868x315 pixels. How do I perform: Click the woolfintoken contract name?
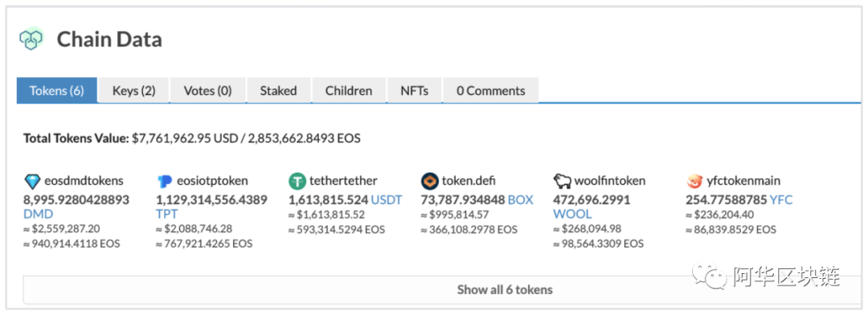pyautogui.click(x=610, y=181)
